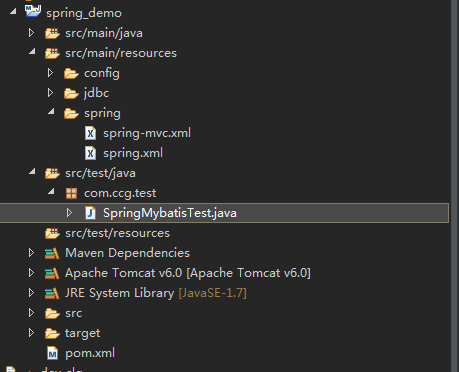
Task: Click the config folder icon
Action: 71,73
